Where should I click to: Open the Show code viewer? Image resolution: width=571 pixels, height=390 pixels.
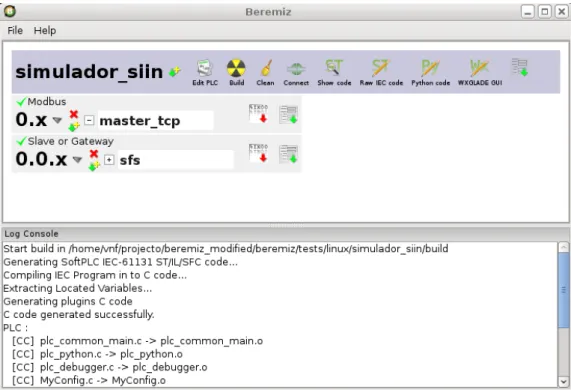[334, 72]
